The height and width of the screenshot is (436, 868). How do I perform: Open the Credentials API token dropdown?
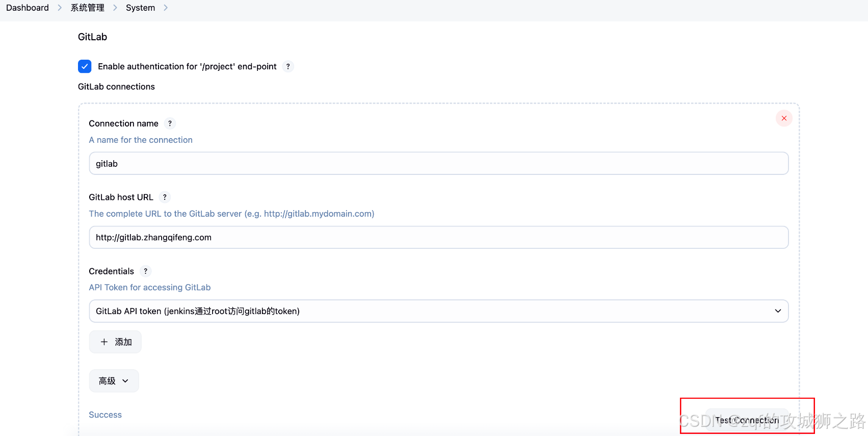pyautogui.click(x=439, y=311)
